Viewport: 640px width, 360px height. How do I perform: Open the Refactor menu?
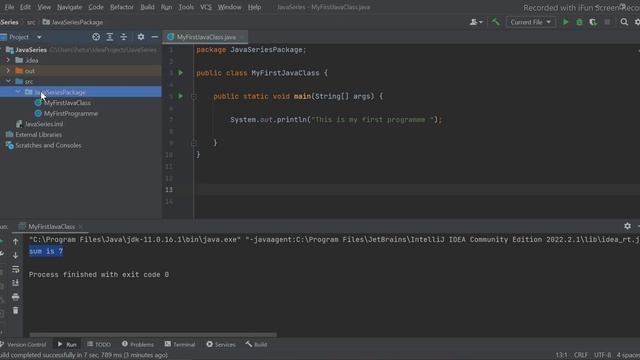[x=122, y=7]
